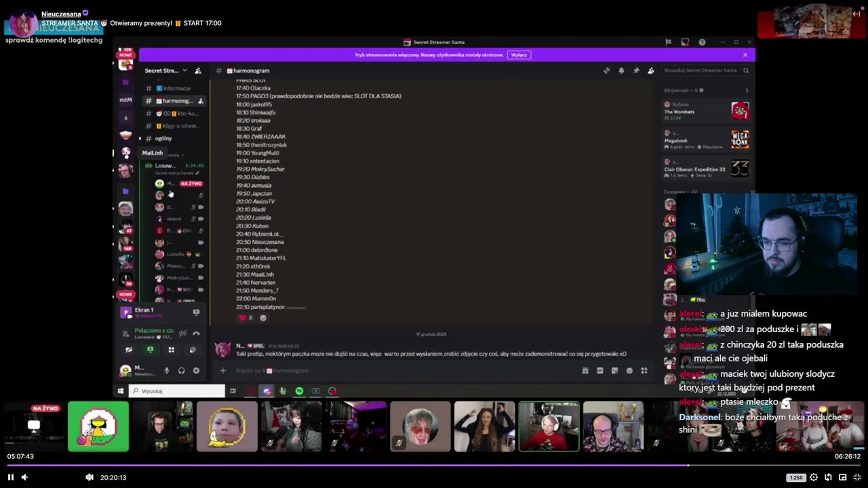
Task: Disconnect from voice call
Action: (196, 333)
